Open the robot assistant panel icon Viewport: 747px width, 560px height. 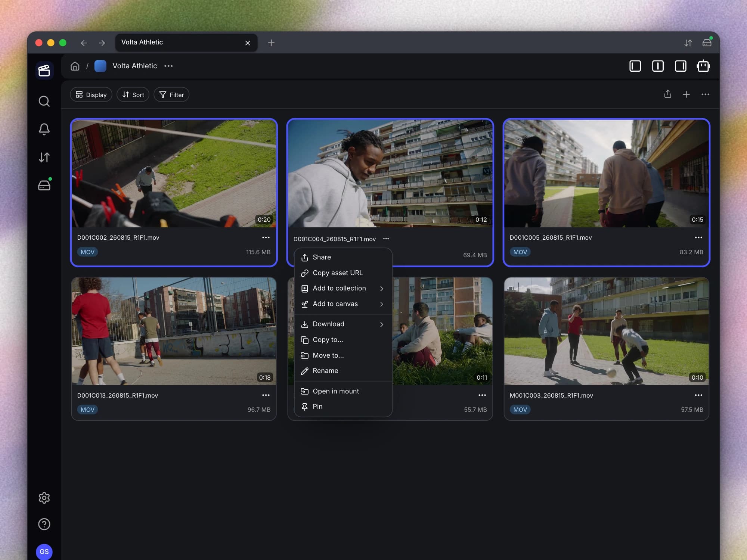[703, 66]
